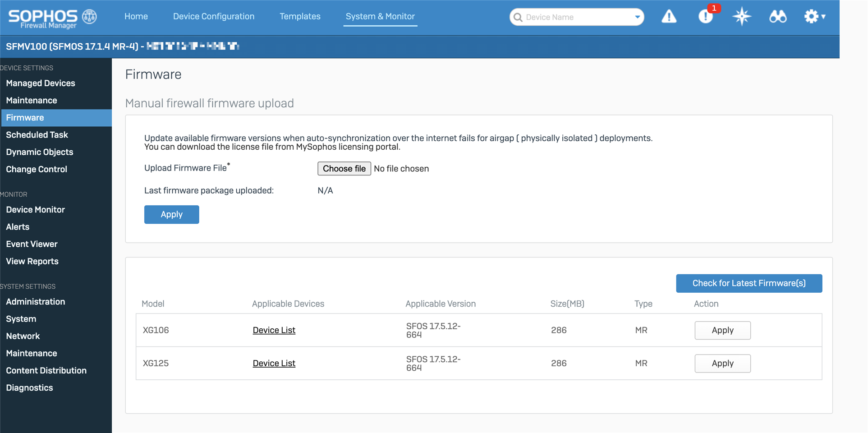This screenshot has height=433, width=868.
Task: Click the Applicable Version column header
Action: coord(441,304)
